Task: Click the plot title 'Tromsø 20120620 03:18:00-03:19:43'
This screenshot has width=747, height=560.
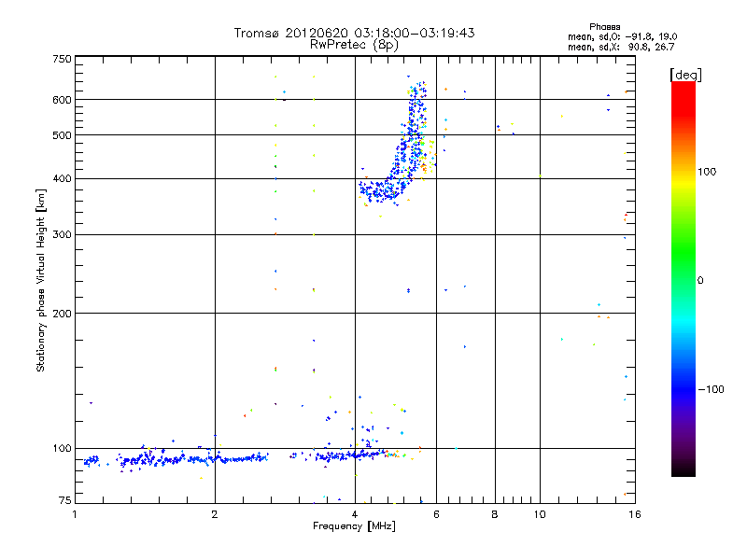Action: [354, 33]
